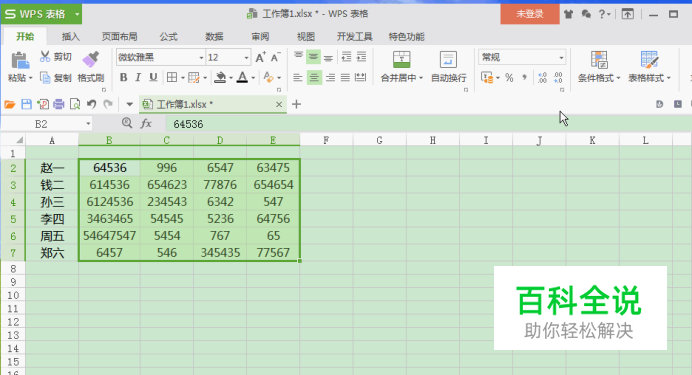Click 合并居中 merge and center button
This screenshot has width=692, height=375.
pyautogui.click(x=402, y=66)
